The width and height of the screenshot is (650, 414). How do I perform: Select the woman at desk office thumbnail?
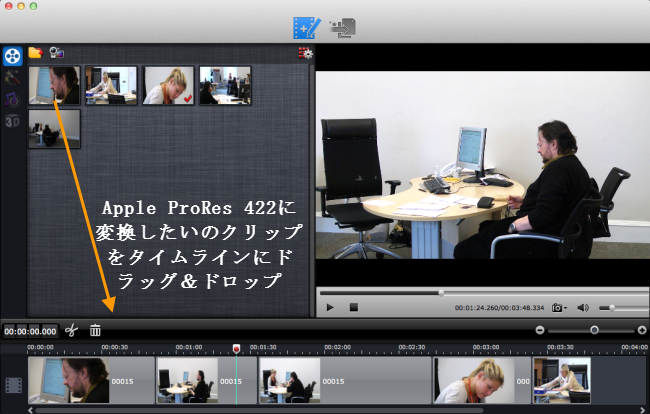(111, 85)
